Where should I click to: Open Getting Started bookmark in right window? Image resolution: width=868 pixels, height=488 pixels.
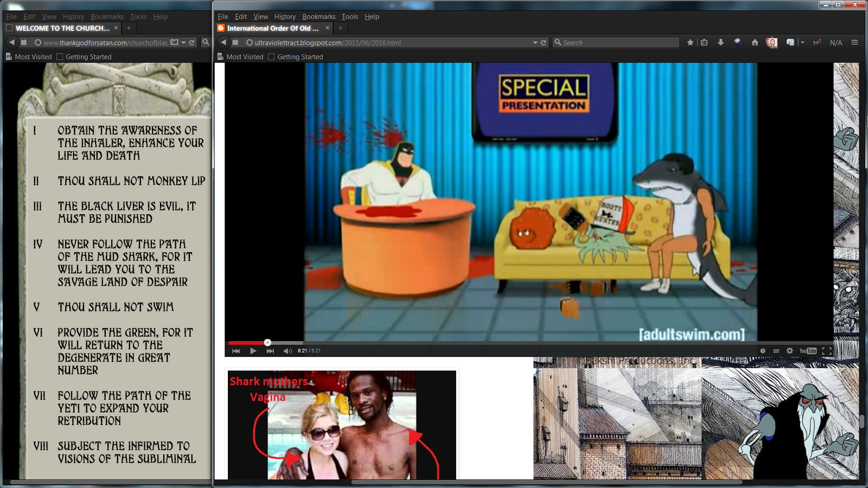pyautogui.click(x=296, y=57)
